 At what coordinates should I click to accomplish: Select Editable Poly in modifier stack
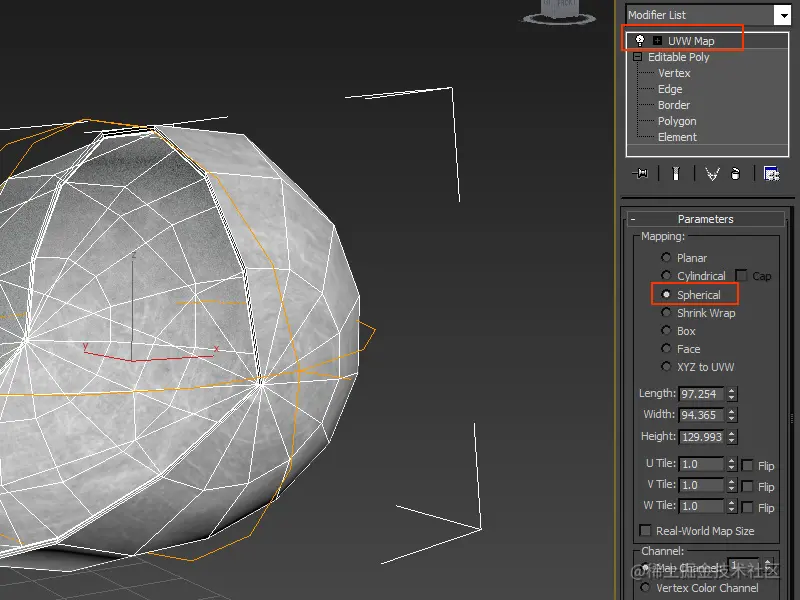click(x=679, y=57)
